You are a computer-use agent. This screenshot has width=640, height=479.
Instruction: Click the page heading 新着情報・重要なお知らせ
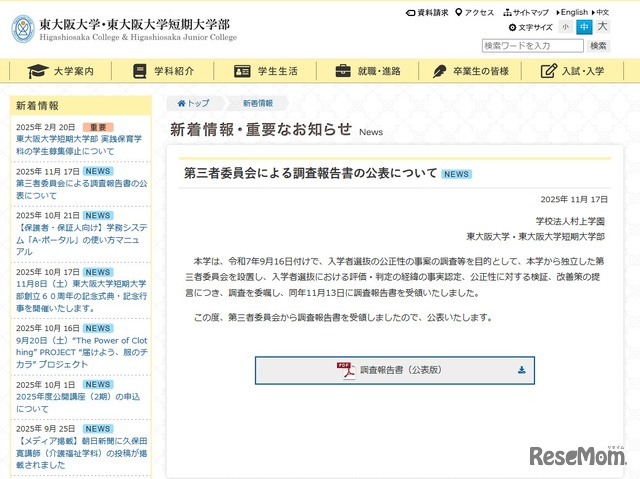(261, 129)
